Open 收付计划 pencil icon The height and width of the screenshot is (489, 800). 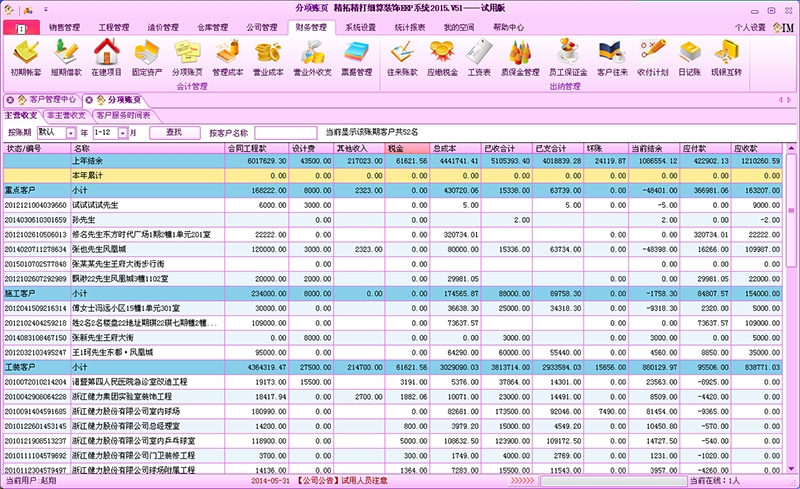[653, 59]
